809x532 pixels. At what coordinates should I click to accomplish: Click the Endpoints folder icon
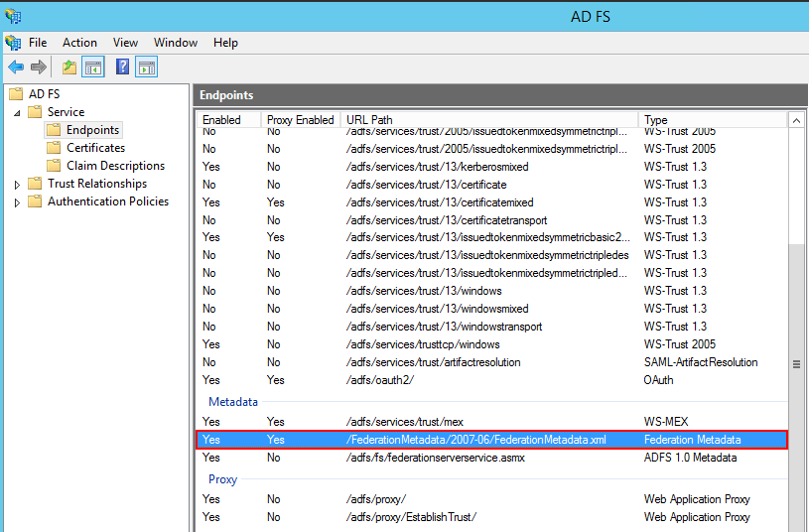(x=54, y=129)
